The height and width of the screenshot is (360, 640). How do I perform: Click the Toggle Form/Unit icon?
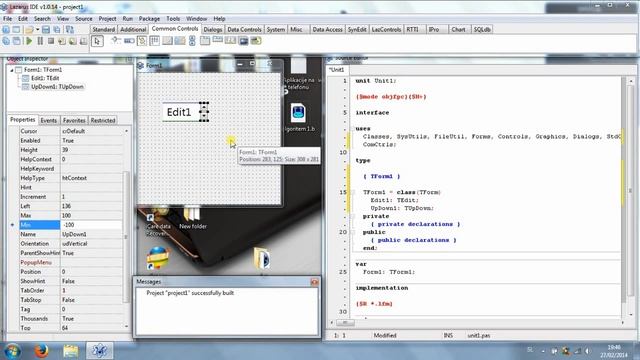coord(70,29)
